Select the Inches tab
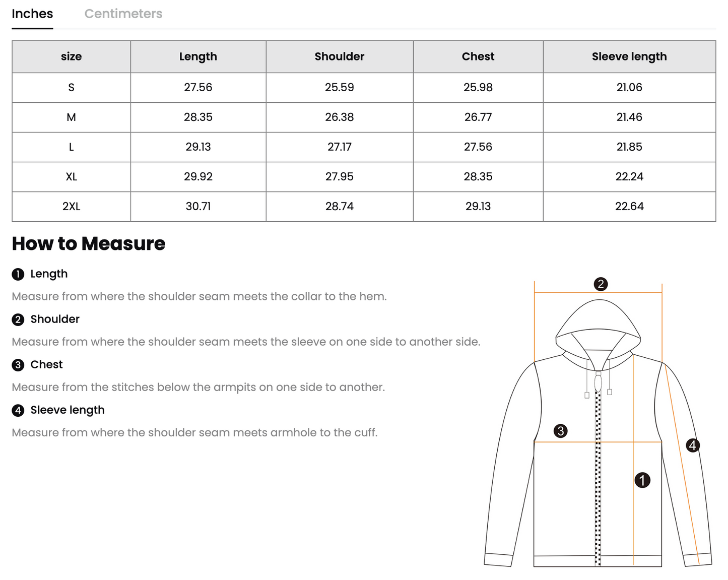This screenshot has width=728, height=580. click(32, 14)
